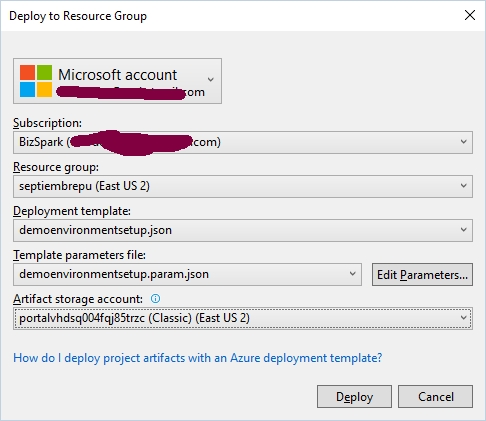
Task: Click the Template parameters file label
Action: click(x=79, y=255)
